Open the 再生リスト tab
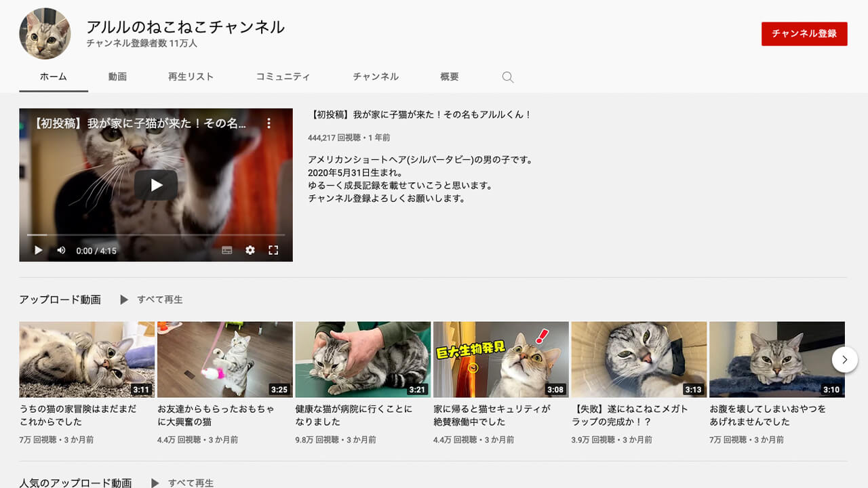The width and height of the screenshot is (868, 488). tap(191, 77)
